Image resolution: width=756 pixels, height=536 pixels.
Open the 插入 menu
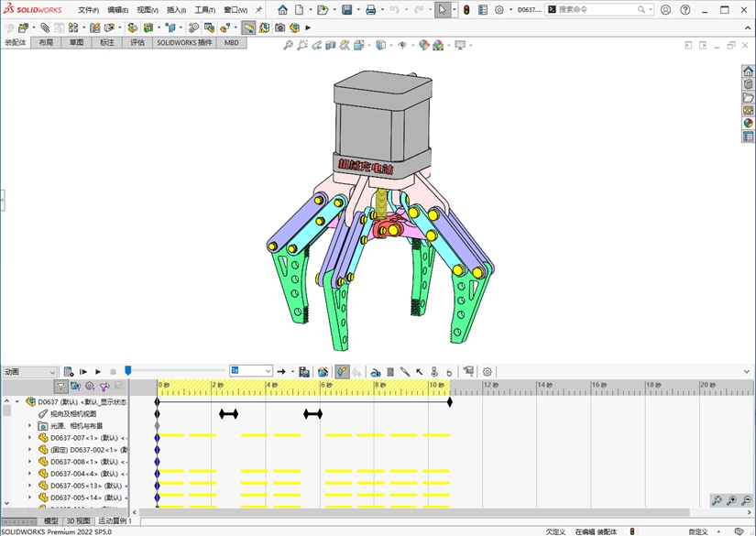click(x=175, y=10)
